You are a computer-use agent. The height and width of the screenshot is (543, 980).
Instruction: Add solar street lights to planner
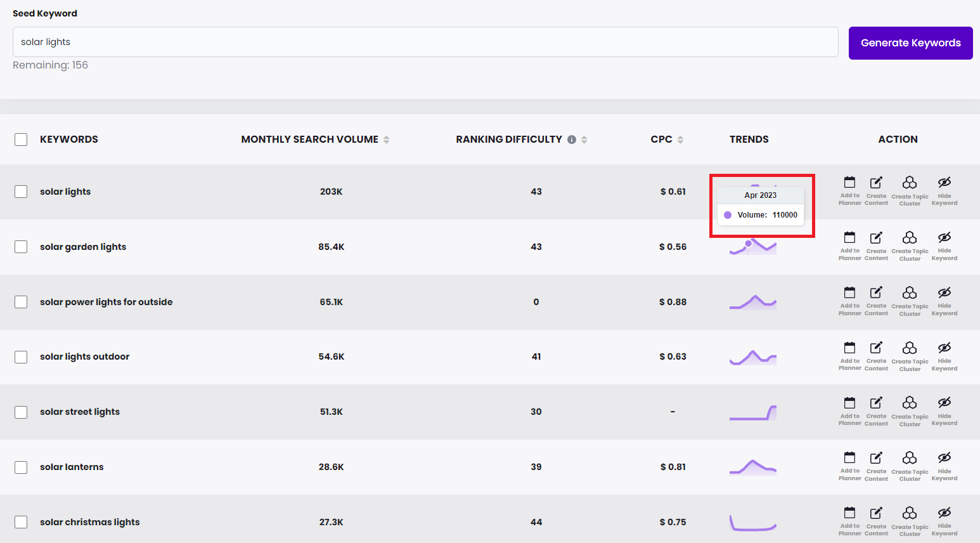(x=849, y=410)
